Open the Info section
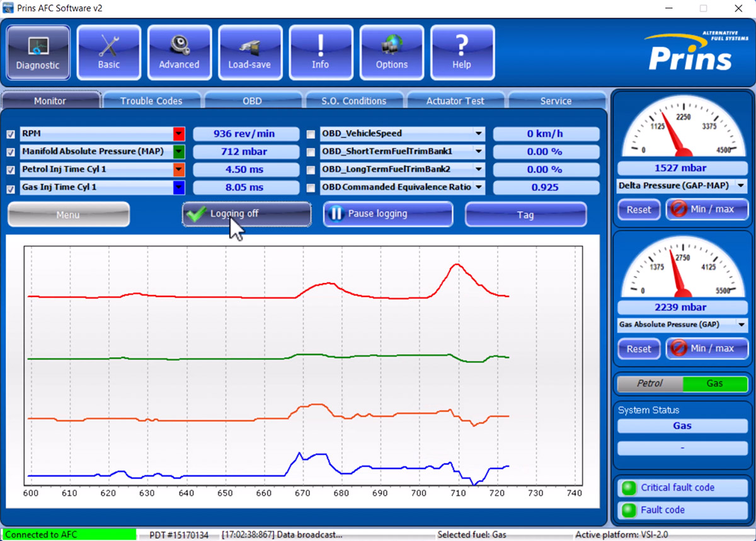The image size is (756, 541). coord(320,52)
